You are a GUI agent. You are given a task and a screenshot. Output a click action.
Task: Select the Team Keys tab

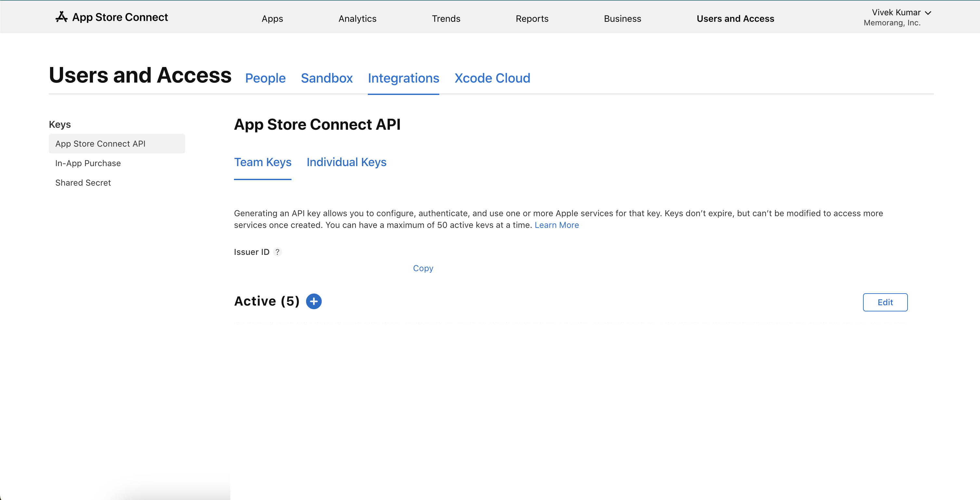(263, 162)
